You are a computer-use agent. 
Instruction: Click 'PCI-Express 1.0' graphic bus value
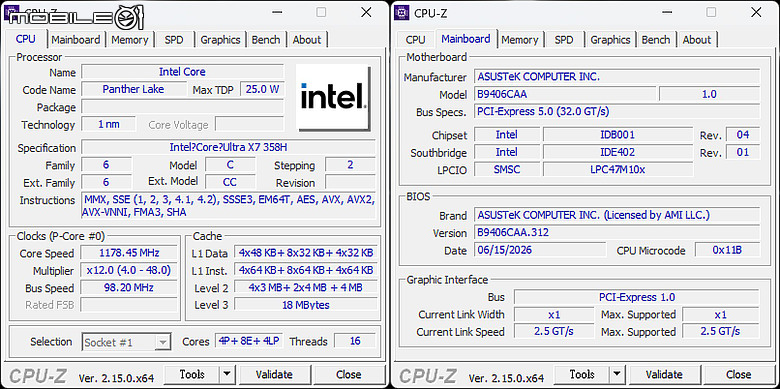(637, 297)
